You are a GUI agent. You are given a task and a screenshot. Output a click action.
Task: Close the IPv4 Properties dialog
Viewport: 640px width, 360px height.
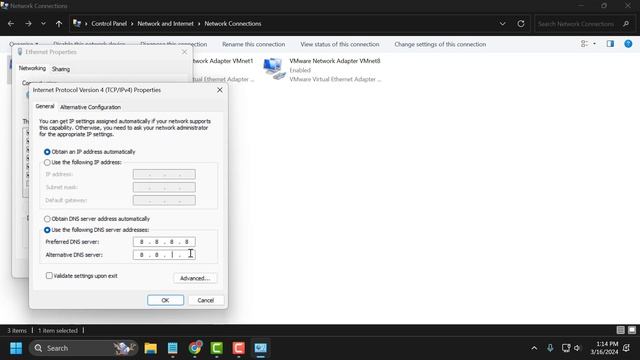[220, 90]
